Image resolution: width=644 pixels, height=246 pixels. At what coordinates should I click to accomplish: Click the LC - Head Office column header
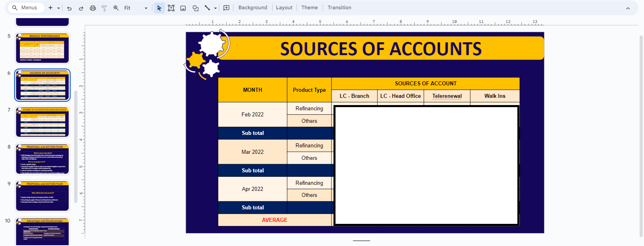coord(400,96)
